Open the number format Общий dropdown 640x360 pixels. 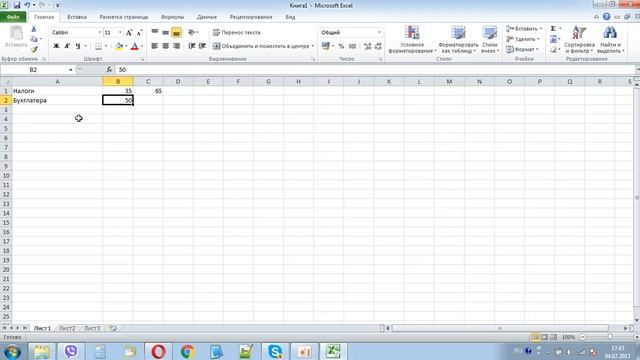pyautogui.click(x=379, y=32)
